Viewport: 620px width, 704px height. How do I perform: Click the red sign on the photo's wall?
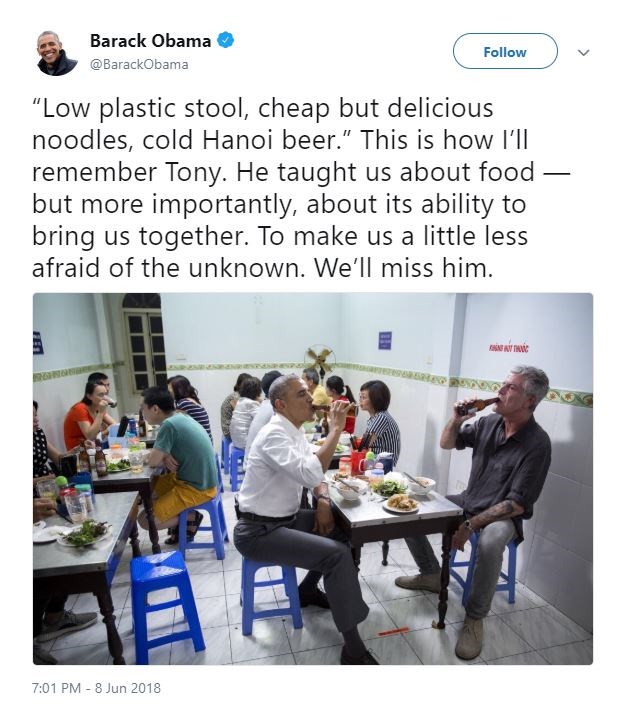tap(509, 348)
